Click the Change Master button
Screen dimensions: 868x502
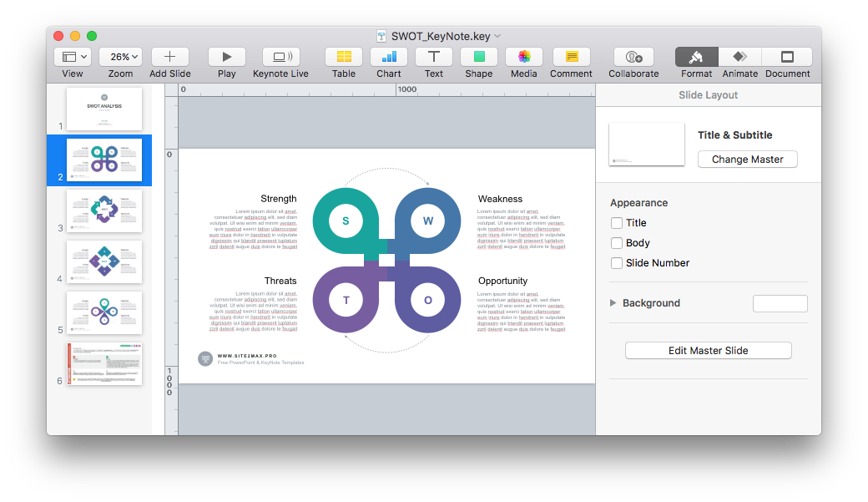747,160
